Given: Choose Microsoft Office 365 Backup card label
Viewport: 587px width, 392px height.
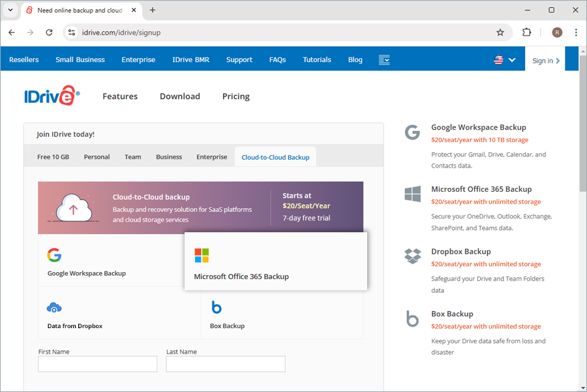Looking at the screenshot, I should (x=241, y=277).
